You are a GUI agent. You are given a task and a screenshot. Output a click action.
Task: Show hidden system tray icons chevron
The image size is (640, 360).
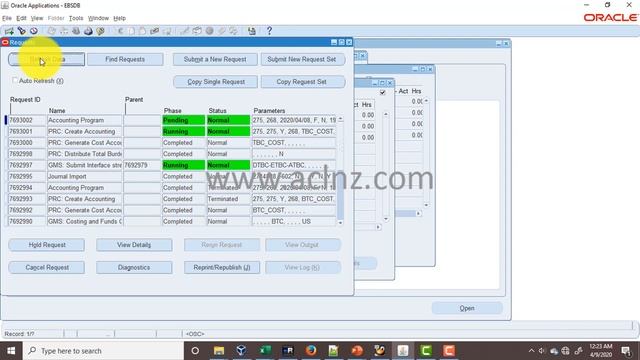[531, 351]
